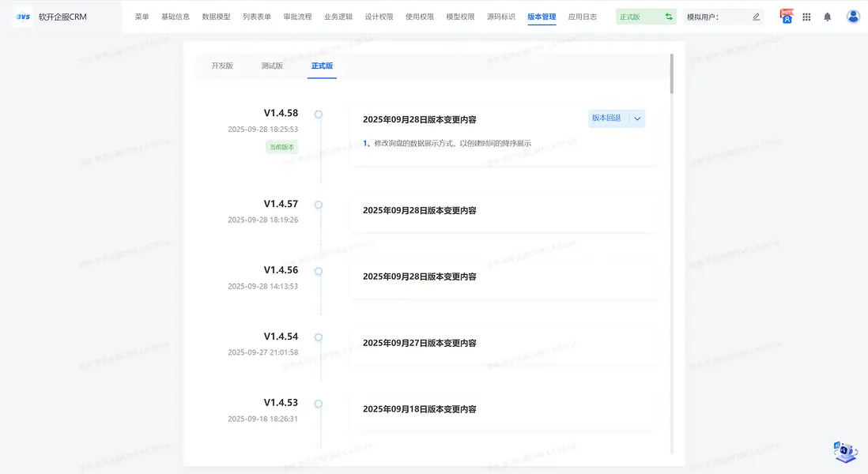Click the environment switch arrows icon

tap(669, 17)
